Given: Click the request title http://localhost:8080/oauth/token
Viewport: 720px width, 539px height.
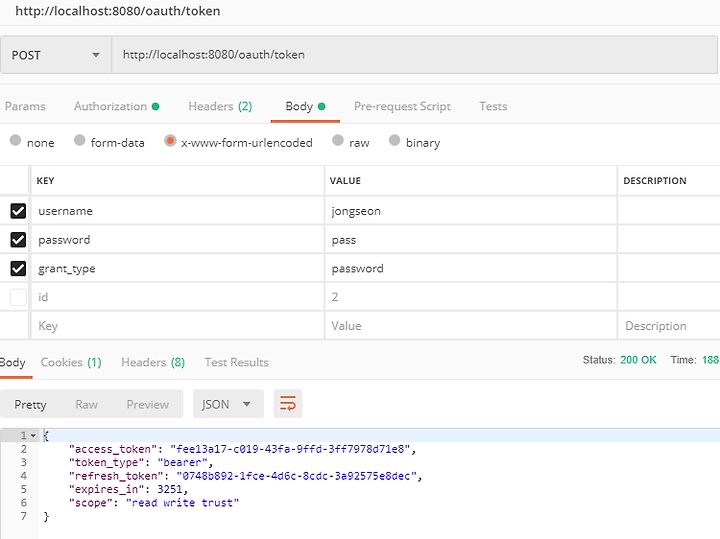Looking at the screenshot, I should point(118,11).
